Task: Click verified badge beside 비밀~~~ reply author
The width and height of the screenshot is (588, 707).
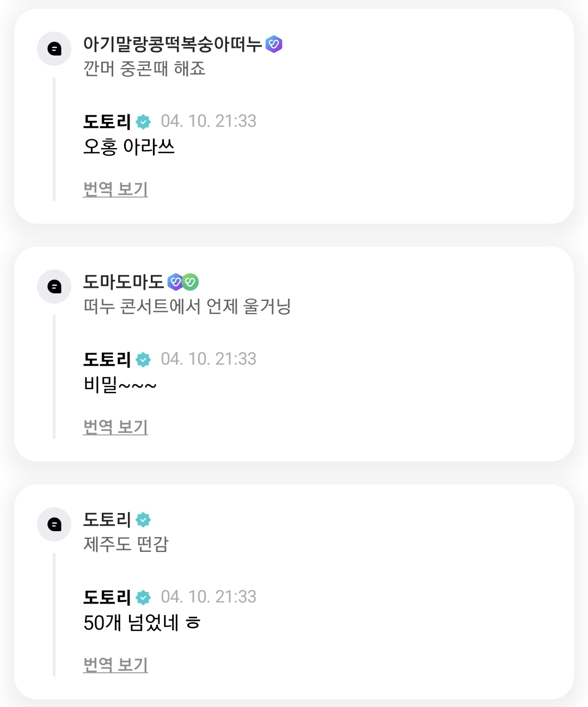Action: click(143, 360)
